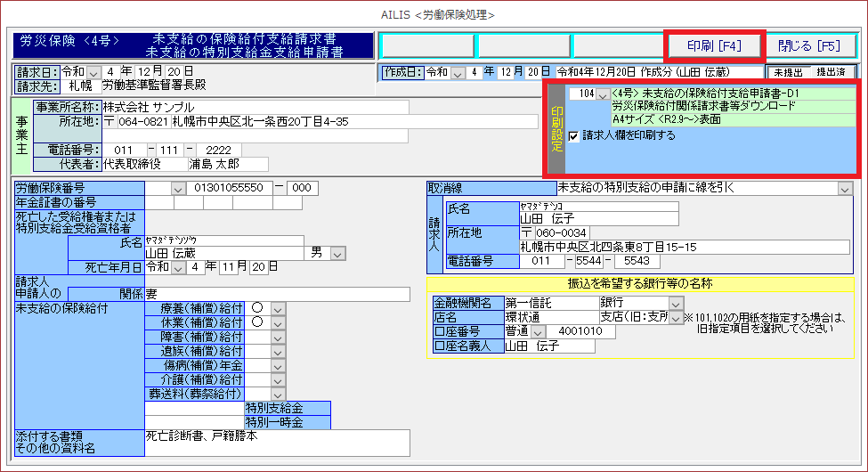The height and width of the screenshot is (472, 868).
Task: Click the 添付する書類 text field
Action: (276, 443)
